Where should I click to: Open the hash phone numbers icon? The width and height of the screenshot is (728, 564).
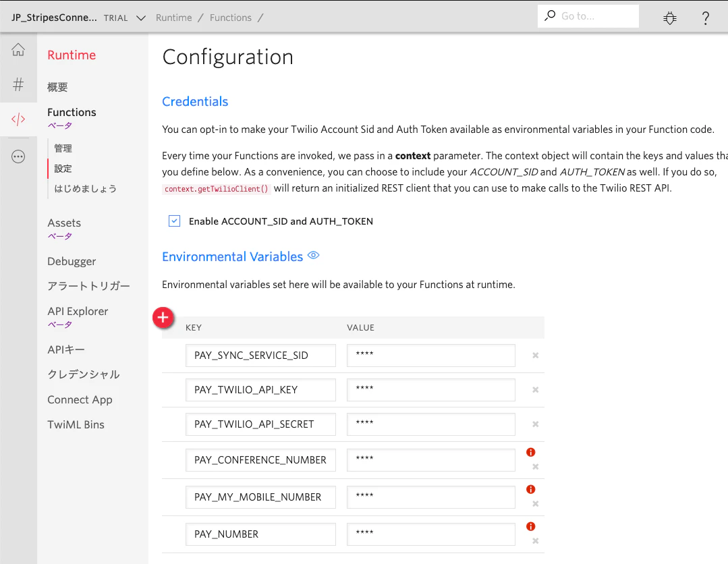coord(18,84)
